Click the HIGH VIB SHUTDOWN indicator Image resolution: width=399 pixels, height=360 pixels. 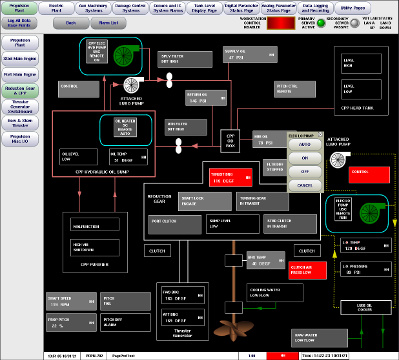coord(95,248)
